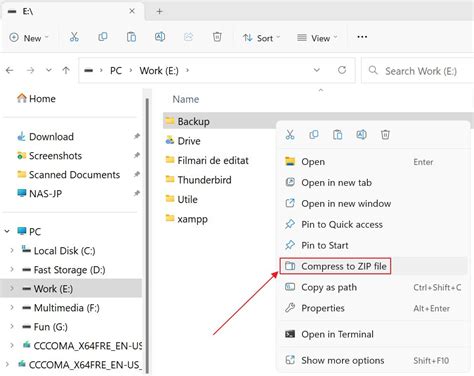Click the Rename icon in the context menu

click(x=362, y=135)
